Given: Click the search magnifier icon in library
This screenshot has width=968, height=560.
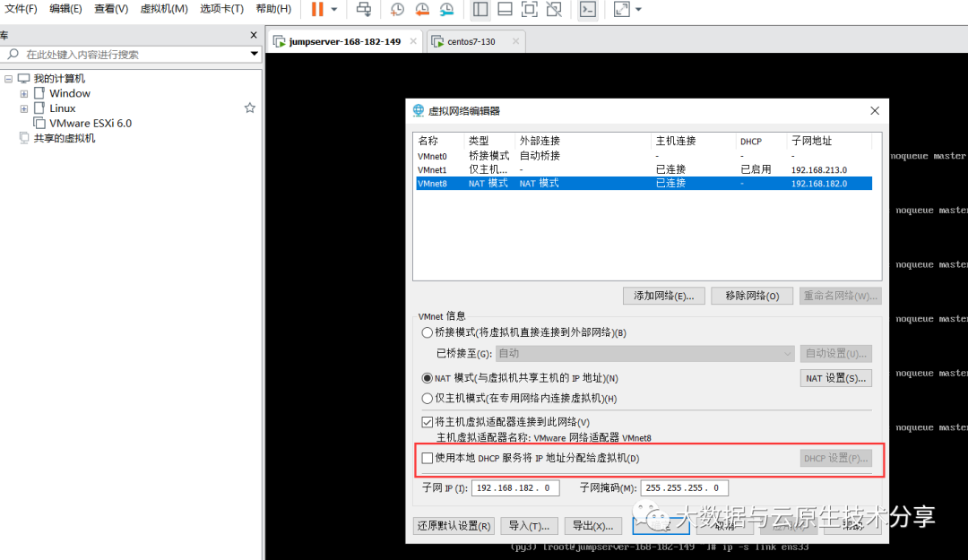Looking at the screenshot, I should (x=13, y=55).
